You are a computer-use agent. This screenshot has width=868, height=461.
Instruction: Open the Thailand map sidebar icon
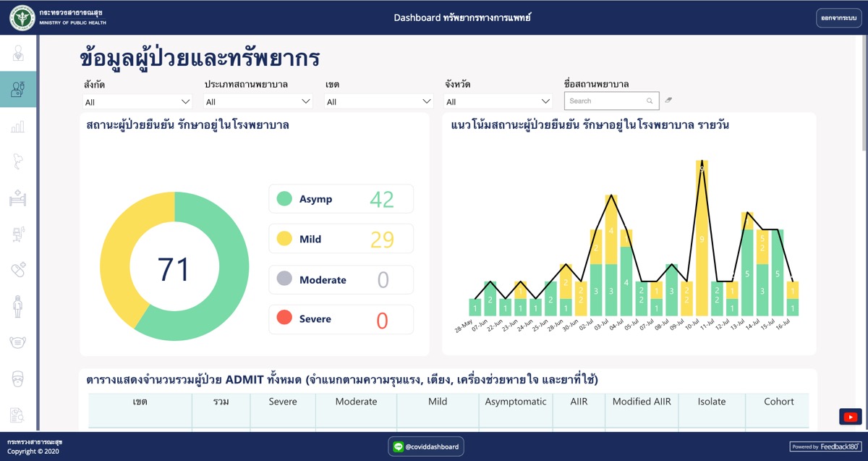pyautogui.click(x=18, y=162)
